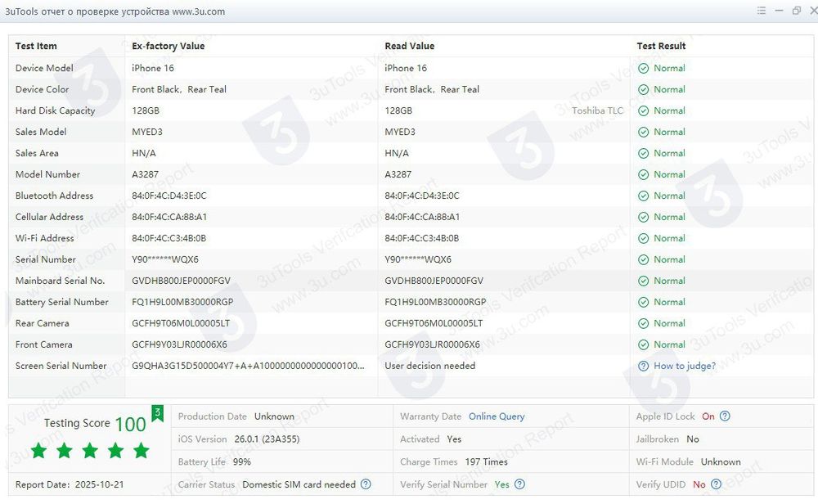Open the window list menu icon in title bar
This screenshot has width=818, height=504.
(761, 11)
